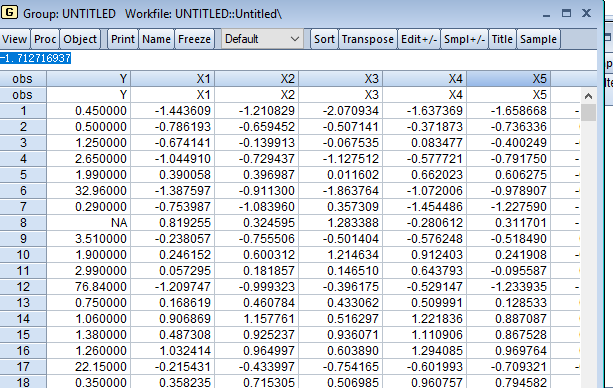
Task: Click X5 value 0.606275
Action: click(x=509, y=174)
